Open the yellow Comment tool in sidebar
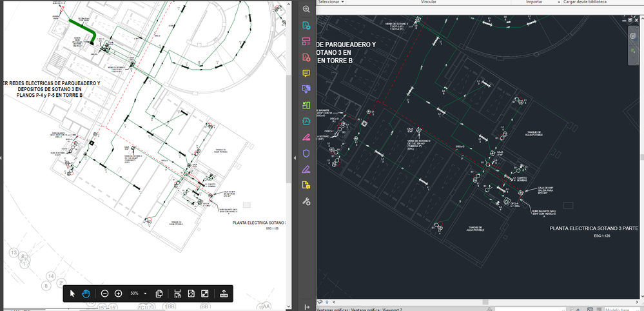 point(306,74)
